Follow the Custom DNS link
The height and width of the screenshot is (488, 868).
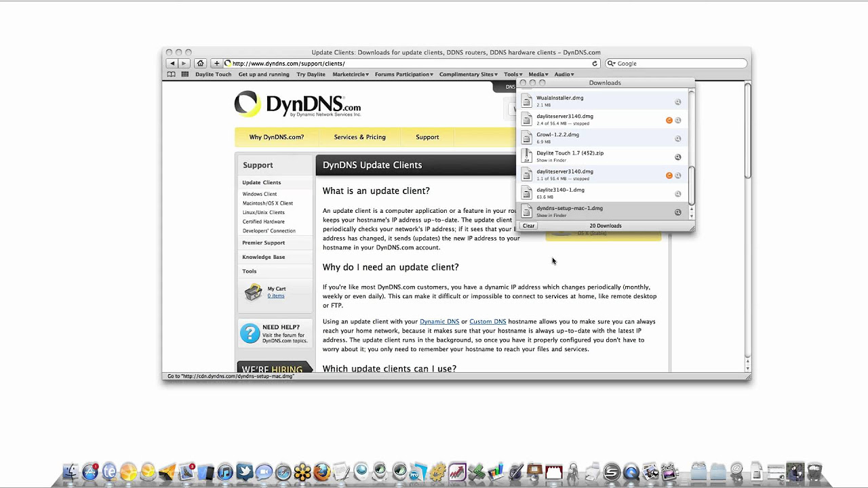point(488,321)
